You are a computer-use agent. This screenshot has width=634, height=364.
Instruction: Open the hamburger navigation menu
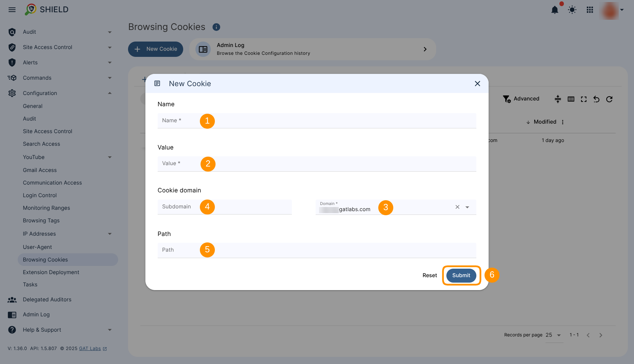pyautogui.click(x=12, y=10)
